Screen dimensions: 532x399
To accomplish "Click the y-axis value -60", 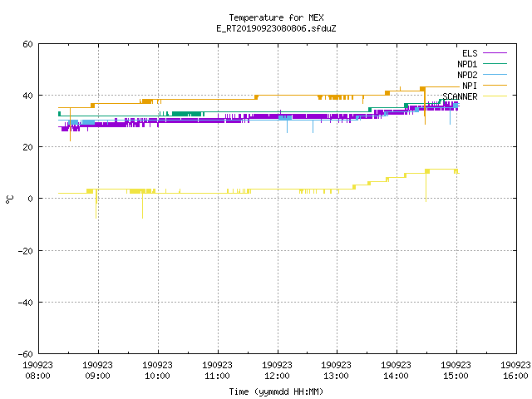I will click(26, 354).
